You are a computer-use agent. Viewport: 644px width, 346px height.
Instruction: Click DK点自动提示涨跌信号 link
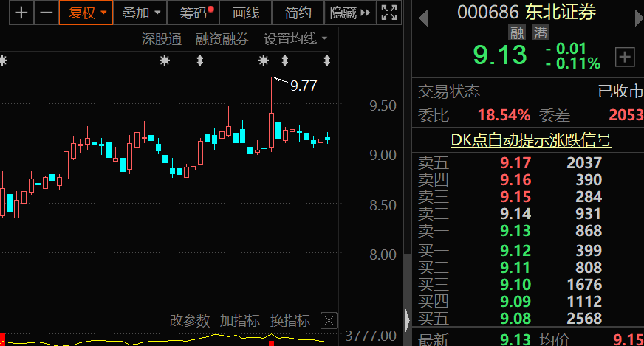click(531, 140)
